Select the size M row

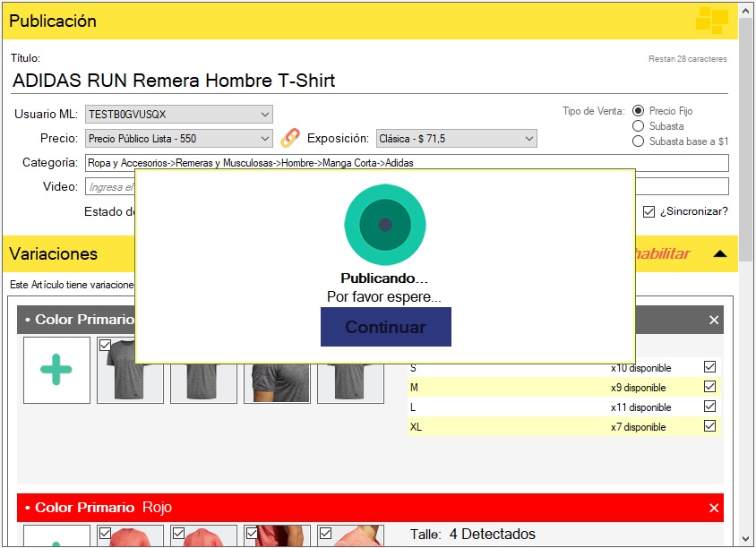point(564,388)
